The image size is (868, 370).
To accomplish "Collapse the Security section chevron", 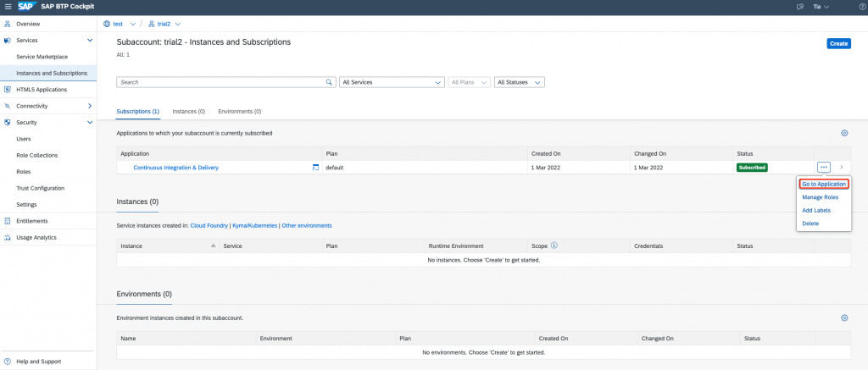I will pyautogui.click(x=90, y=122).
